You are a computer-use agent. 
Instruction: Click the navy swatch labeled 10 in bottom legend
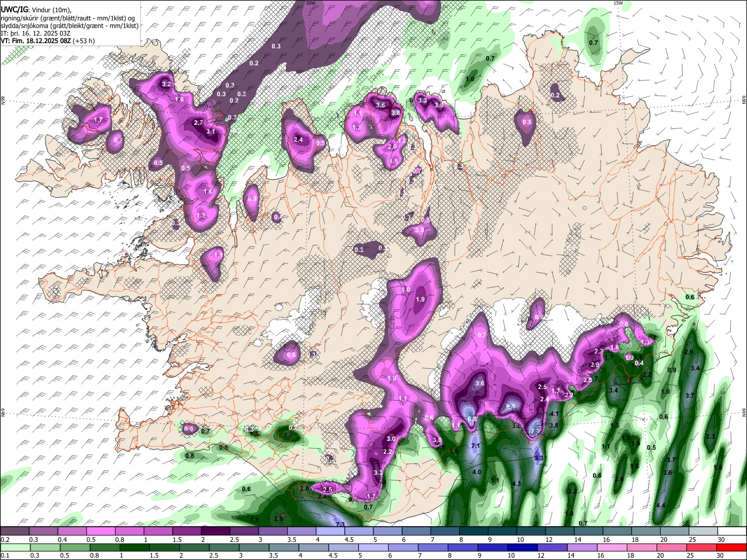[x=521, y=548]
